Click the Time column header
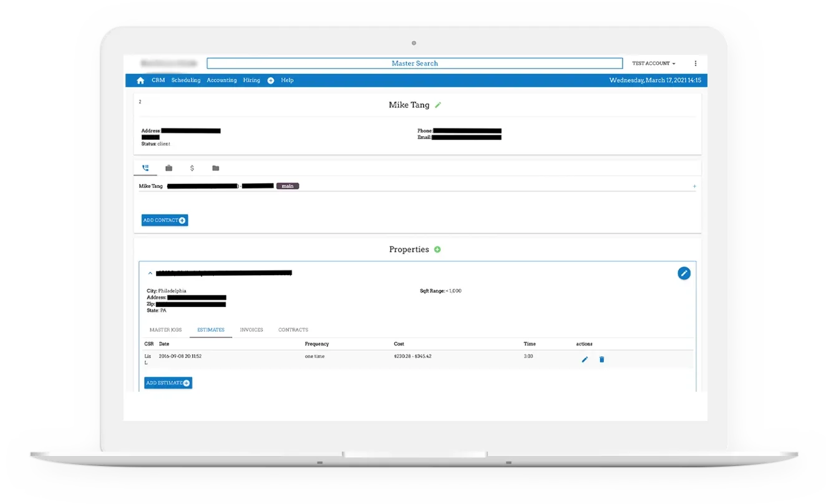The height and width of the screenshot is (504, 826). click(x=530, y=344)
